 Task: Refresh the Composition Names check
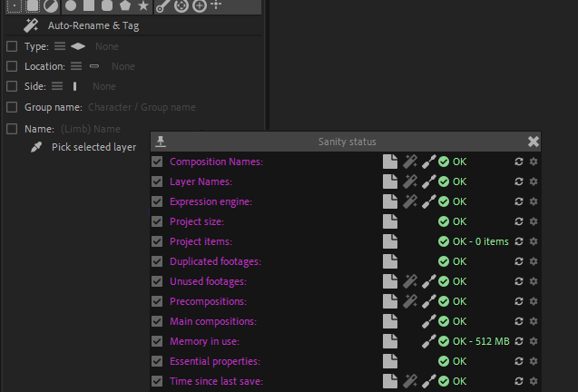(519, 162)
